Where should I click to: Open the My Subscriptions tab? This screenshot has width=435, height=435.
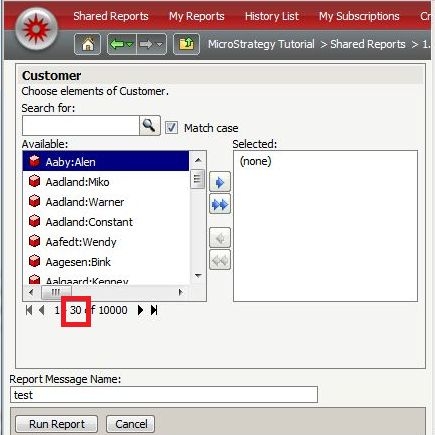[x=359, y=16]
